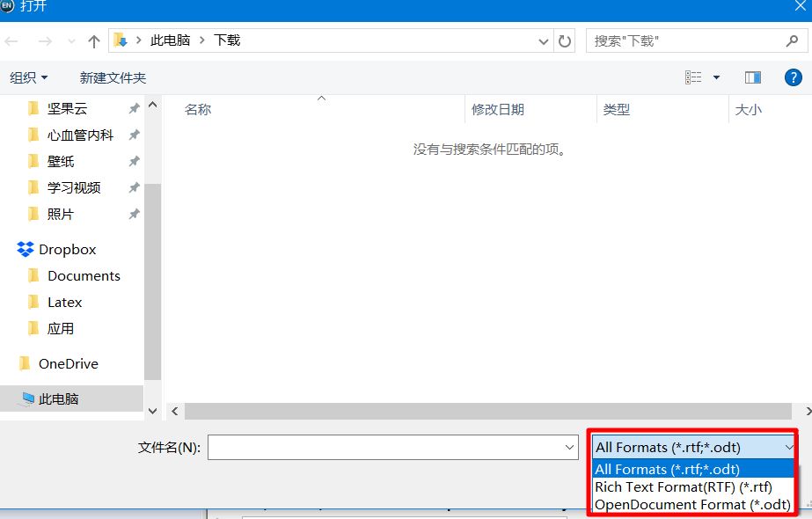Open the Dropbox Documents folder

[83, 275]
